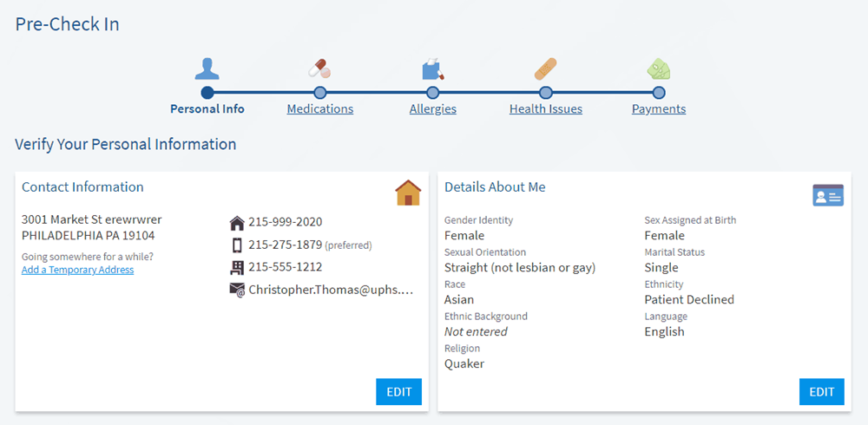The height and width of the screenshot is (425, 868).
Task: Click the (preferred) label by mobile number
Action: [348, 245]
